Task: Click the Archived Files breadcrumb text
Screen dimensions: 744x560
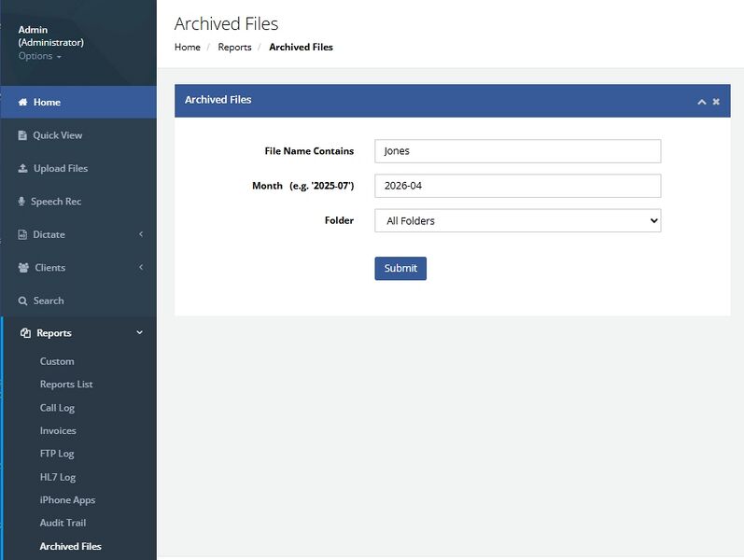Action: tap(301, 47)
